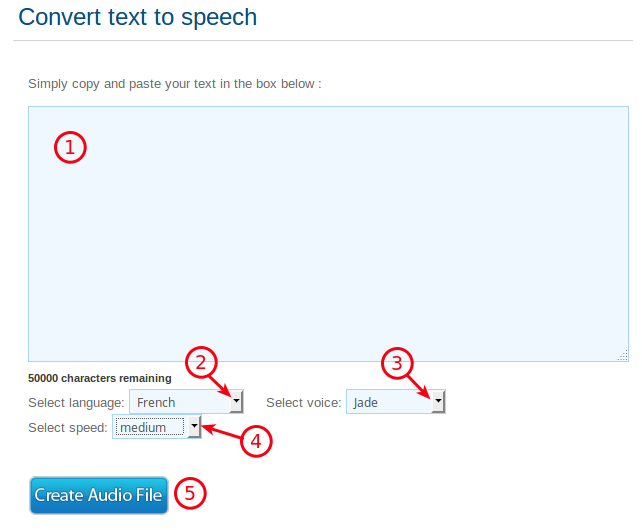642x530 pixels.
Task: Click the arrow on the speed selector
Action: click(x=194, y=428)
